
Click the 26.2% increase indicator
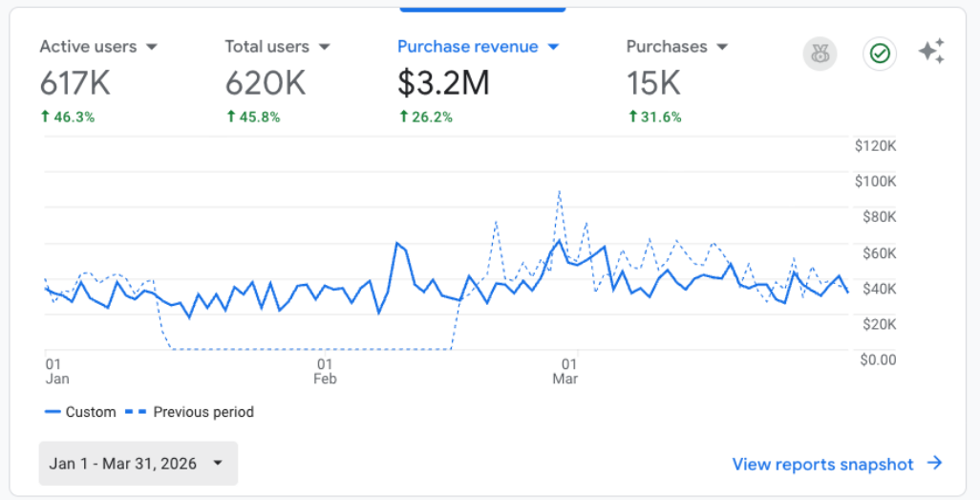[426, 117]
